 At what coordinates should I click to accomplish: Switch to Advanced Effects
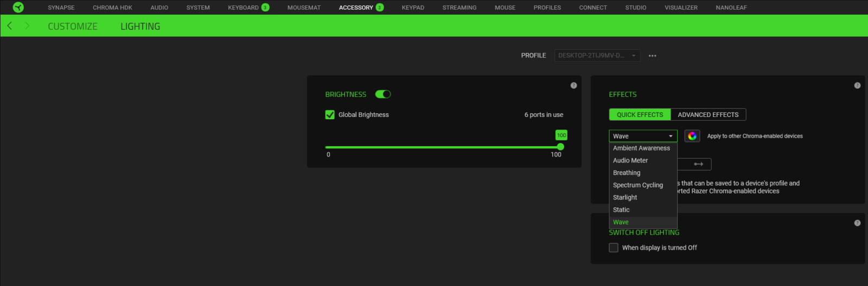pos(708,115)
